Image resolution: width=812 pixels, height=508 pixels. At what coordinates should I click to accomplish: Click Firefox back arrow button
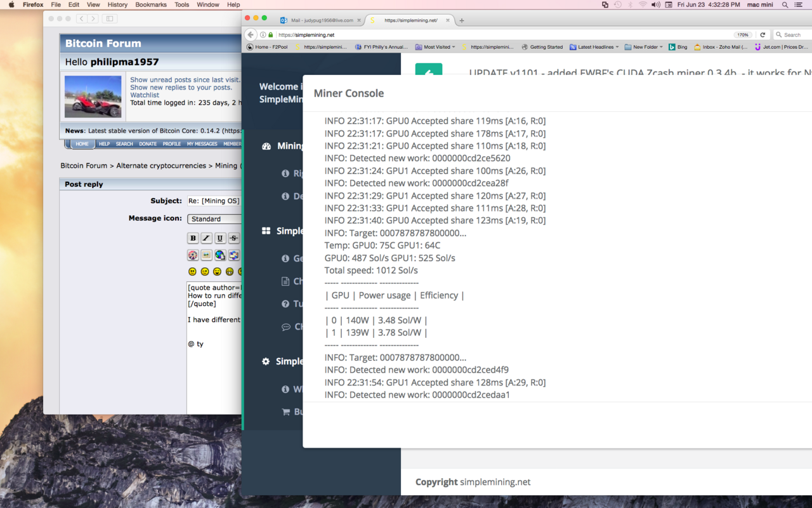(x=251, y=35)
